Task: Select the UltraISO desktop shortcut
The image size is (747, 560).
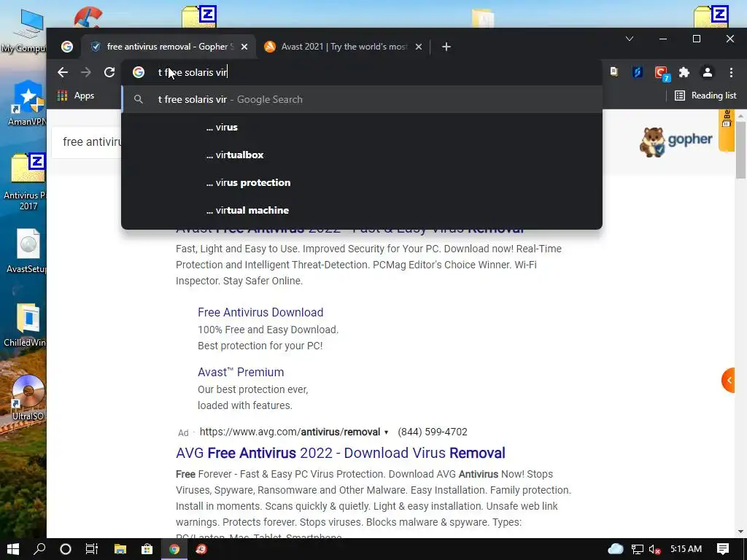Action: tap(27, 398)
